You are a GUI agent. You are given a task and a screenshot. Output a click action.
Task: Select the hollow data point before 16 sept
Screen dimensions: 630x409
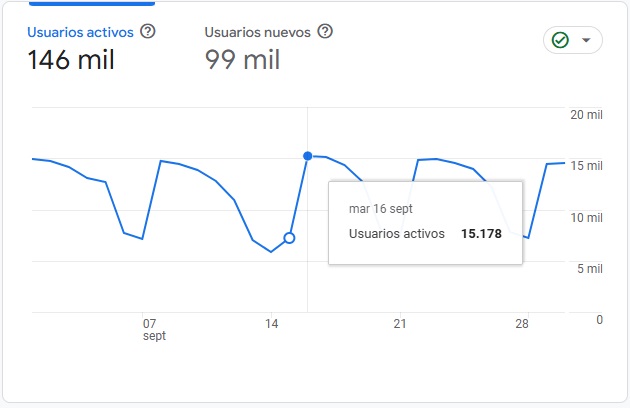[289, 238]
